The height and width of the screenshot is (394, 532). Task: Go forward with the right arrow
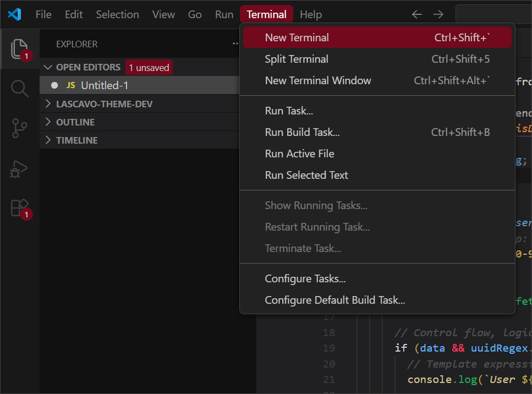(x=438, y=14)
